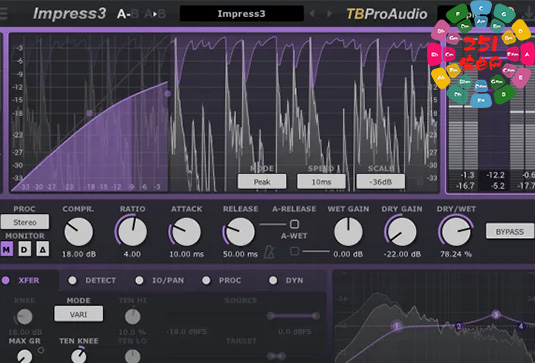The image size is (535, 363).
Task: Enable the A-RELEASE checkbox
Action: click(x=294, y=224)
